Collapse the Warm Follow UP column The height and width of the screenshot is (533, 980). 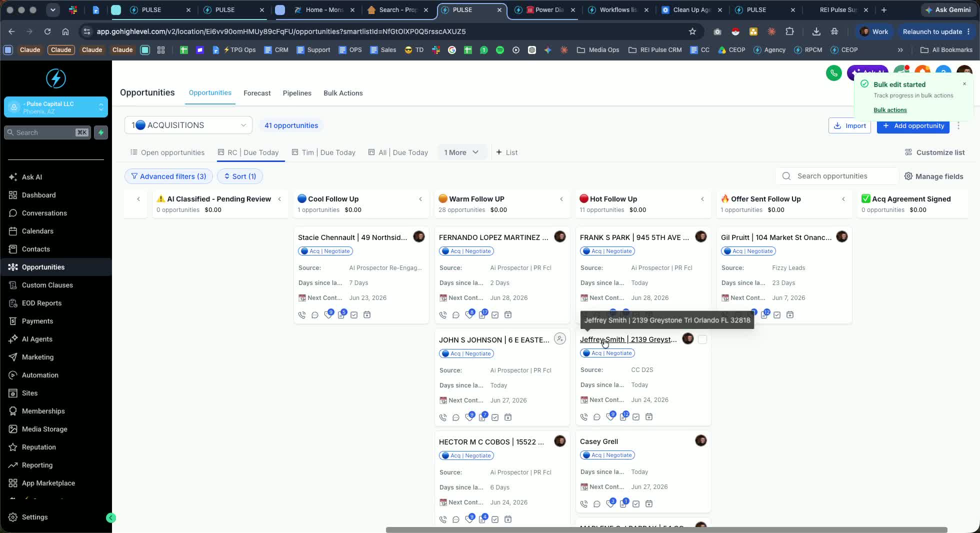[561, 199]
